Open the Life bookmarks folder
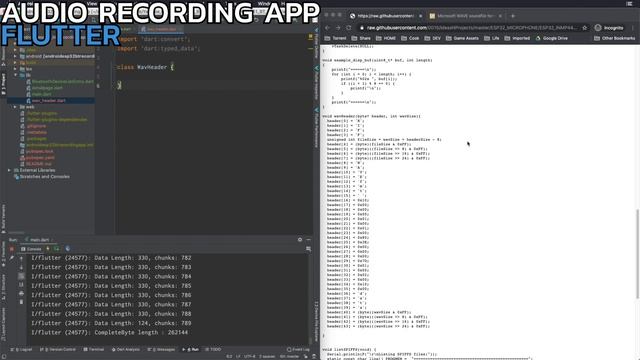 tap(491, 38)
